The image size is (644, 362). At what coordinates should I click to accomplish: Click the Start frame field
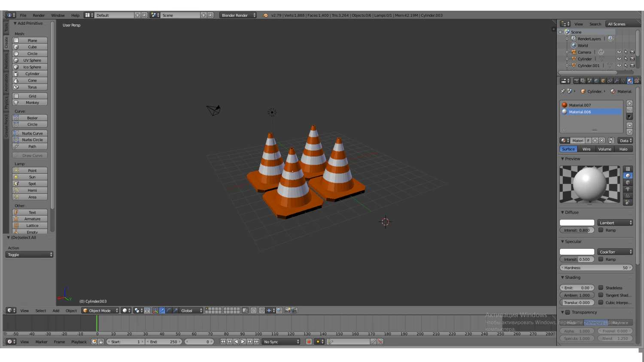tap(125, 342)
